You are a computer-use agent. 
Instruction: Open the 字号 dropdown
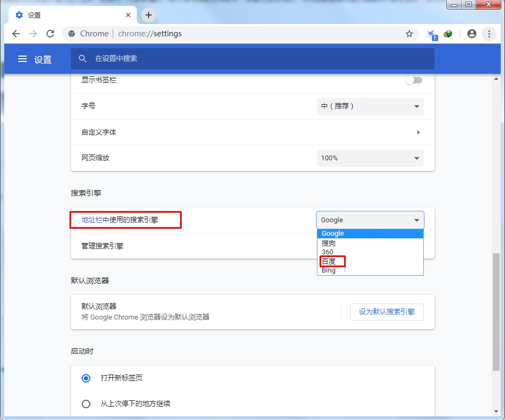pos(370,106)
